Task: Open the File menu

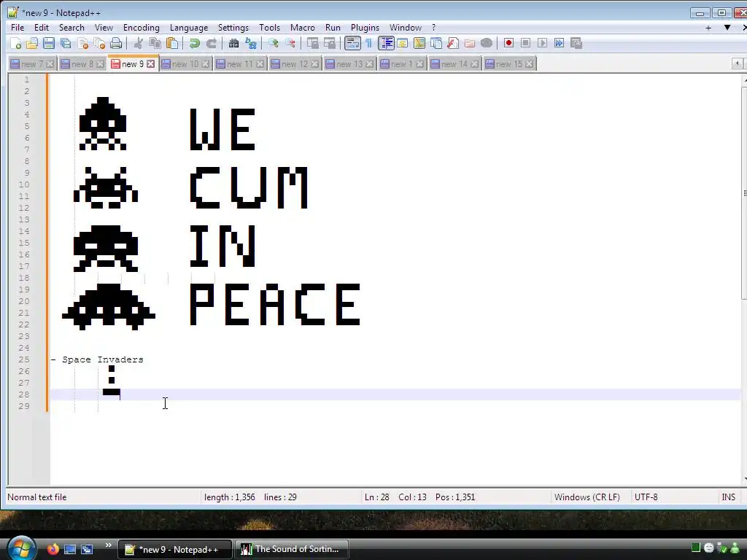Action: pyautogui.click(x=18, y=28)
